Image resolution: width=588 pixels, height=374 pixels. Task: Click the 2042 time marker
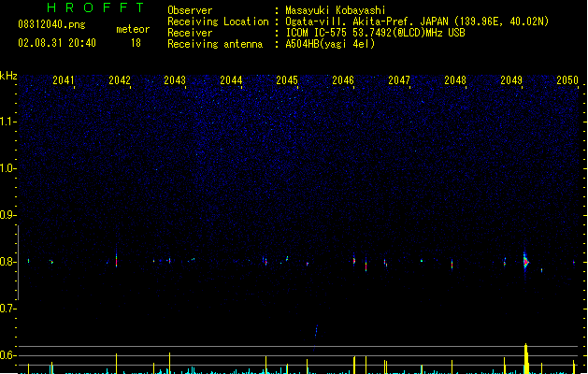coord(120,80)
